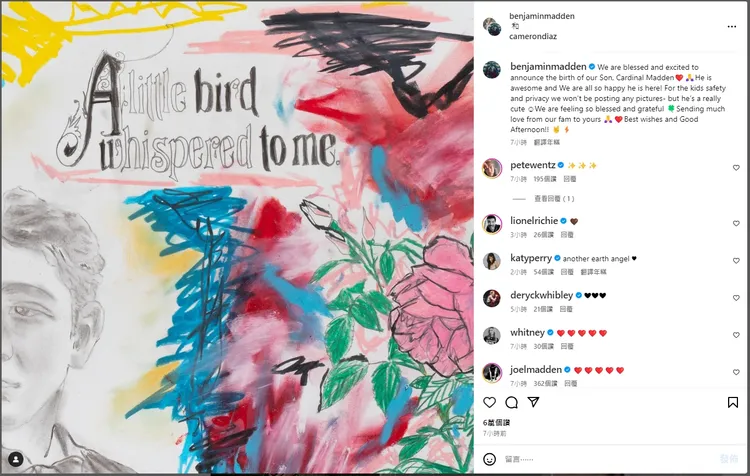Like the post with the heart icon
This screenshot has width=750, height=476.
(x=489, y=402)
